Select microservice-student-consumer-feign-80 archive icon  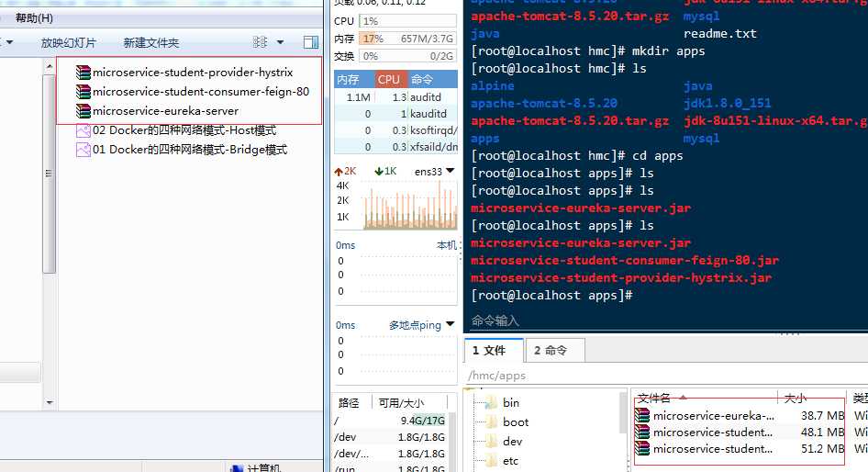point(83,92)
